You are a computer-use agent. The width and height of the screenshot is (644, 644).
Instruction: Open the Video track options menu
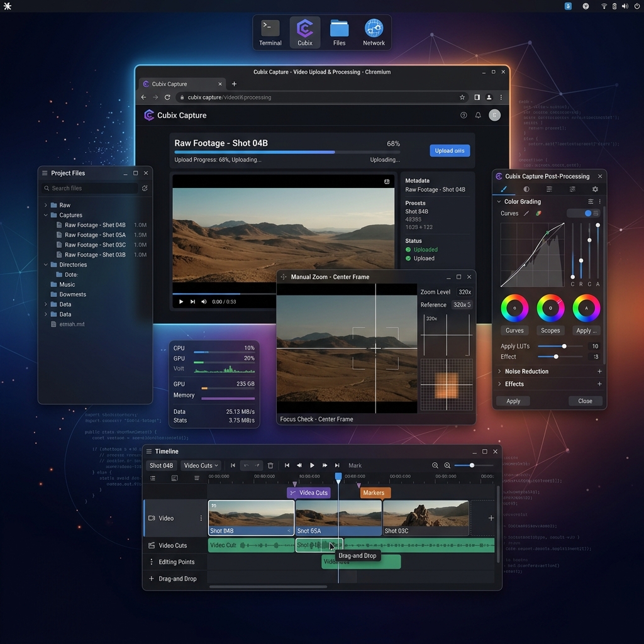coord(201,518)
